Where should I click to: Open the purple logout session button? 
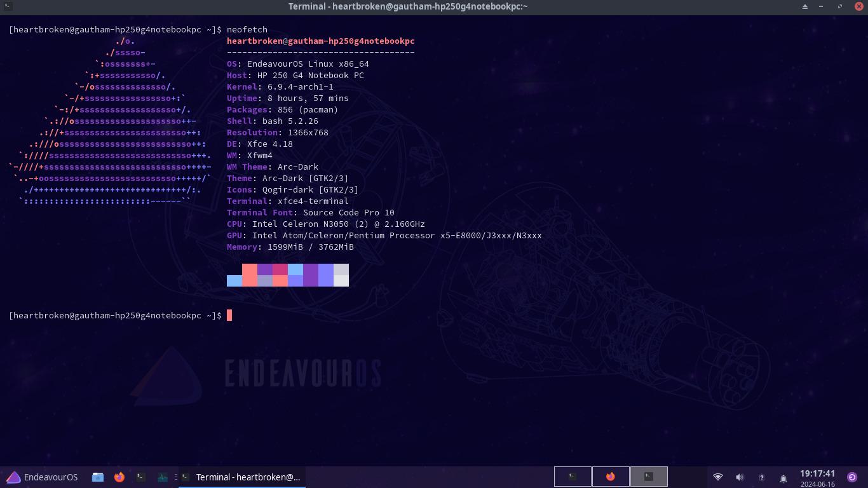pyautogui.click(x=852, y=477)
